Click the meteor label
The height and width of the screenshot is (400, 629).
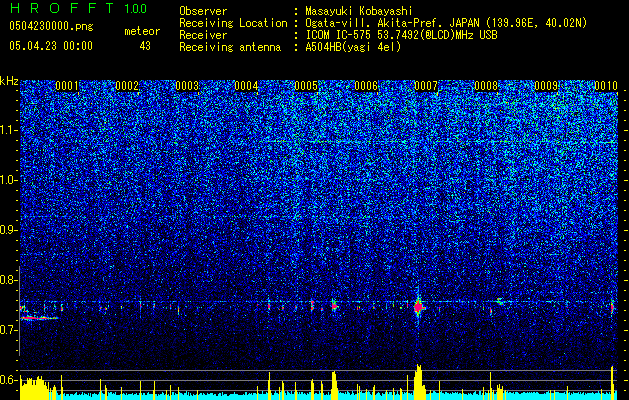click(142, 31)
